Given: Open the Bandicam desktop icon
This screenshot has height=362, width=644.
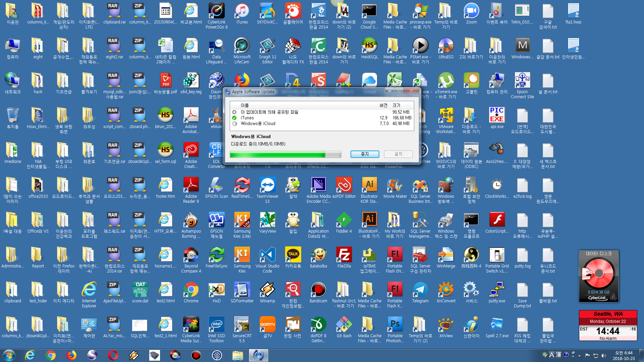Looking at the screenshot, I should tap(318, 293).
